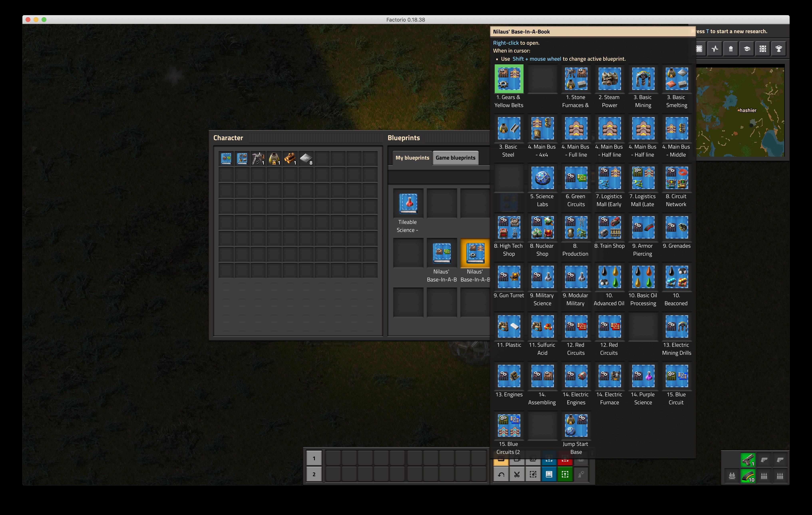Click the '9. Gun Turret' blueprint icon
This screenshot has width=812, height=515.
pyautogui.click(x=509, y=277)
